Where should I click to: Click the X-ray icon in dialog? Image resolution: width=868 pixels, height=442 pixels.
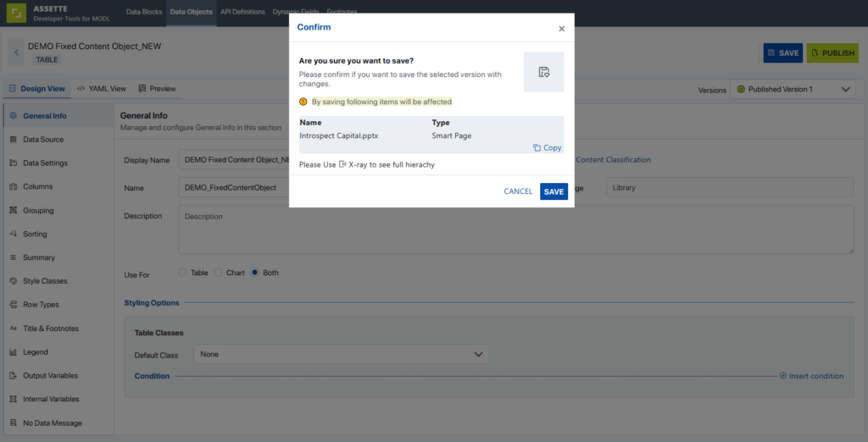click(x=342, y=164)
